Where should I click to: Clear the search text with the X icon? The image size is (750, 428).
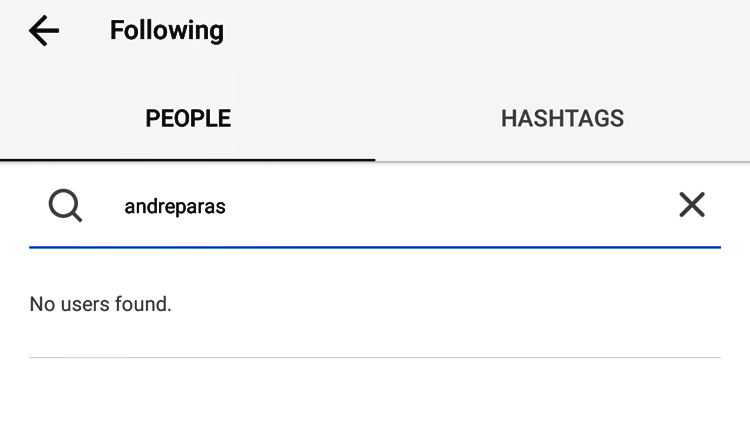click(x=692, y=205)
